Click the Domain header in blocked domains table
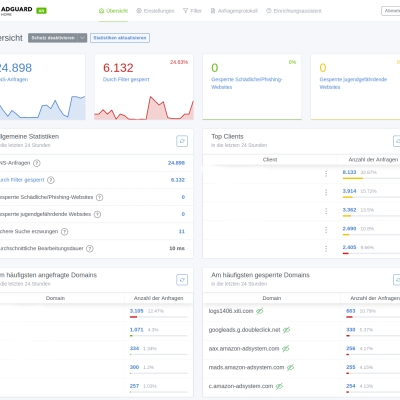400x400 pixels. pyautogui.click(x=272, y=298)
